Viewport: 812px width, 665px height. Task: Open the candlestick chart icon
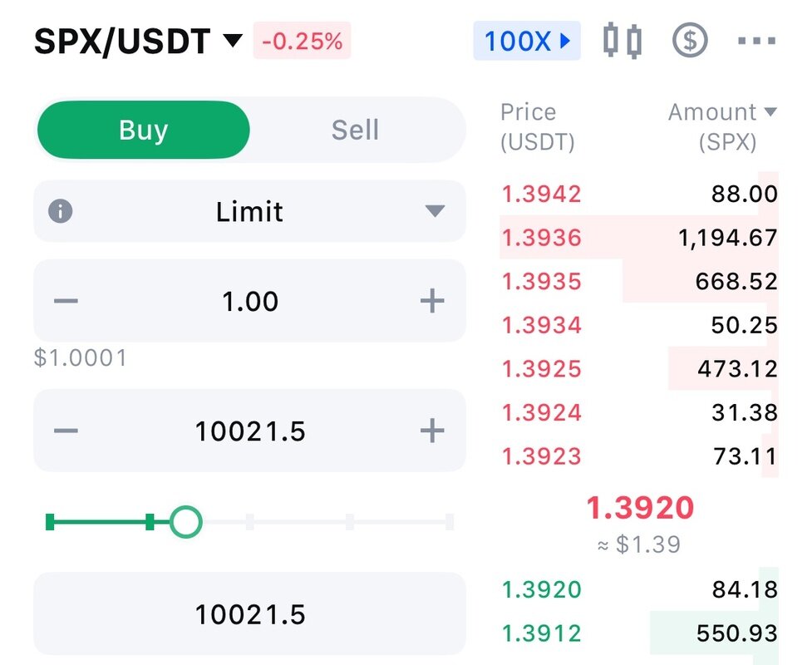coord(623,40)
